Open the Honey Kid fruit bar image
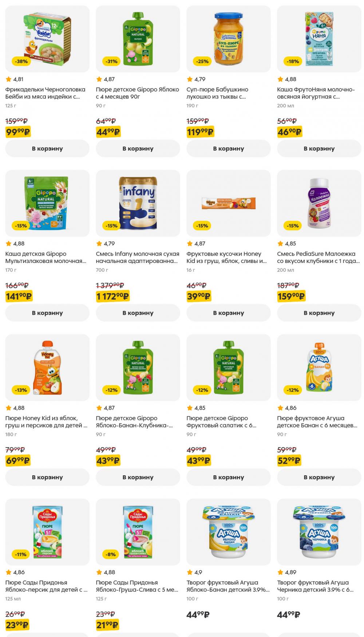This screenshot has height=637, width=364. coord(229,203)
